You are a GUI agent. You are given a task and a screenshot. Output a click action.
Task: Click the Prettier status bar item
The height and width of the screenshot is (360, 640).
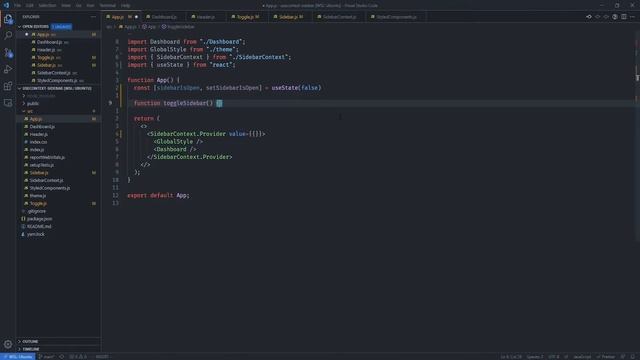pyautogui.click(x=606, y=357)
